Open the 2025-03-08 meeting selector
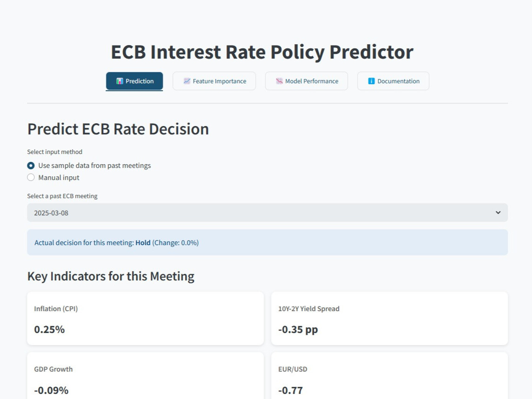The image size is (532, 399). pos(267,213)
